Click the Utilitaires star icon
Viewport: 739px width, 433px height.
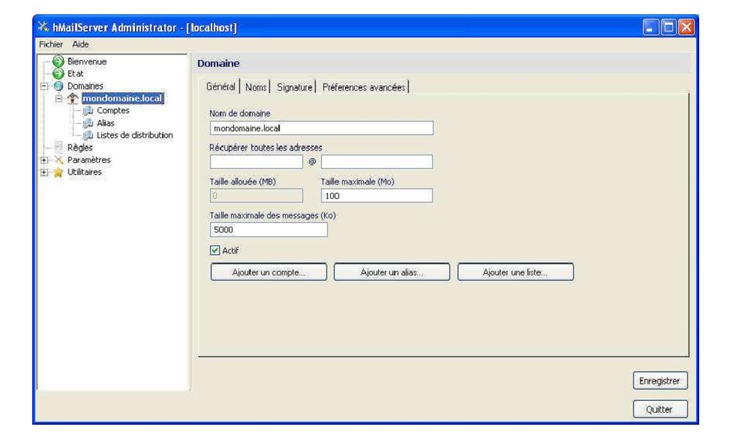(x=58, y=172)
